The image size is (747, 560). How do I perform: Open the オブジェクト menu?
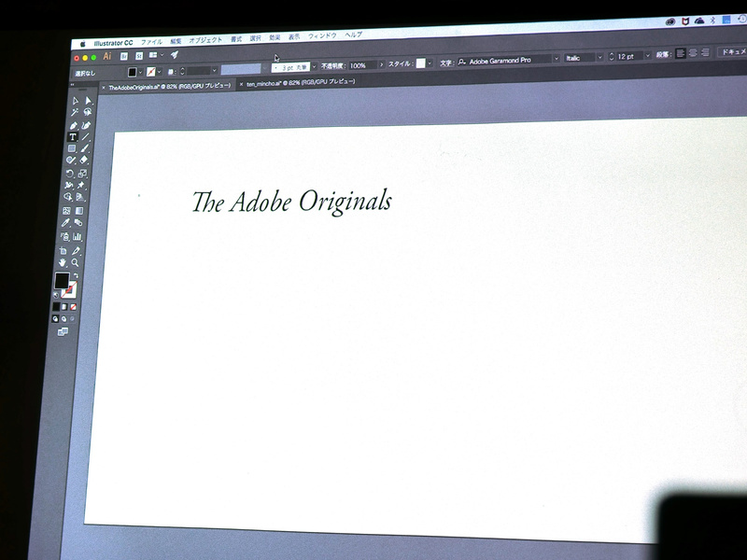pos(205,40)
